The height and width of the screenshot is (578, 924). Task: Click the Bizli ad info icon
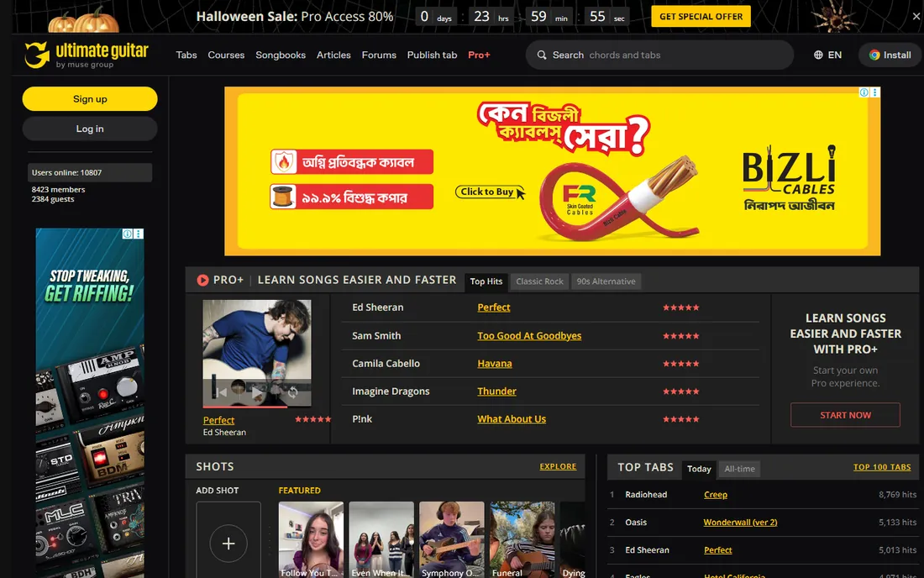click(864, 92)
